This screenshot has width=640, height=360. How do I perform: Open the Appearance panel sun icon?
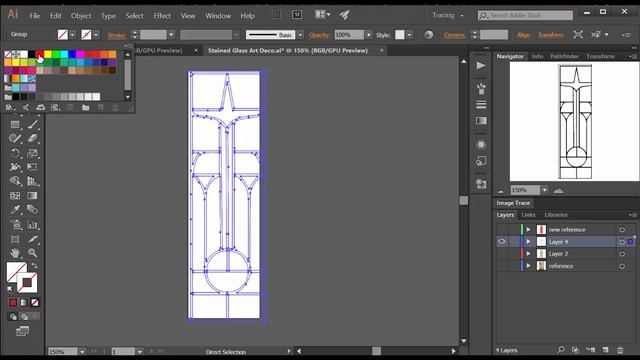tap(481, 144)
